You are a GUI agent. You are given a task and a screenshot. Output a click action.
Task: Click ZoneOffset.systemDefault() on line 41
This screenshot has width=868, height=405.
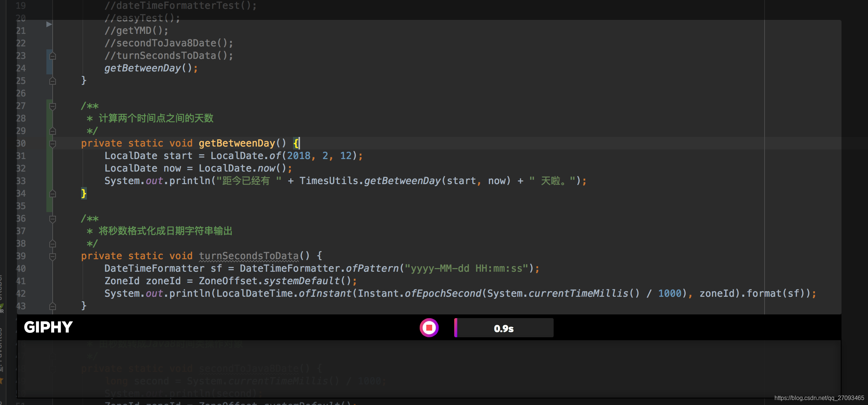[x=275, y=281]
